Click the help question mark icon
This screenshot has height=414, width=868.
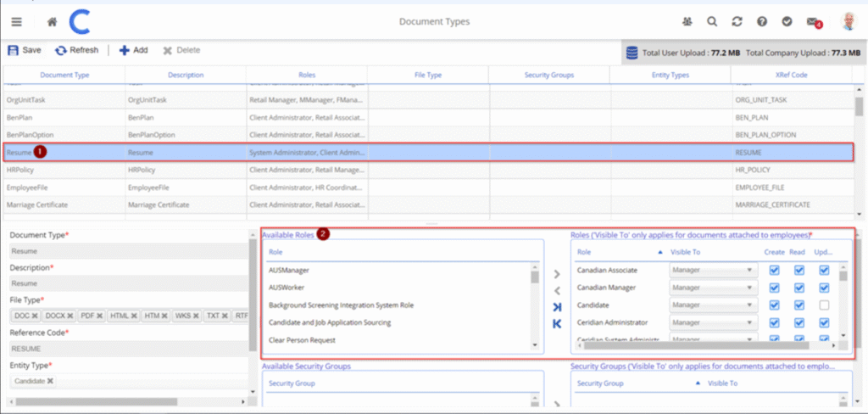click(762, 21)
